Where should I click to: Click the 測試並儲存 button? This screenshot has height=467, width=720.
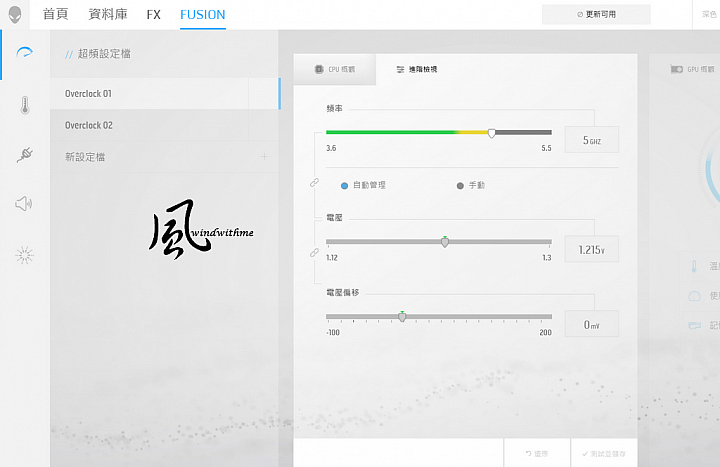(604, 453)
